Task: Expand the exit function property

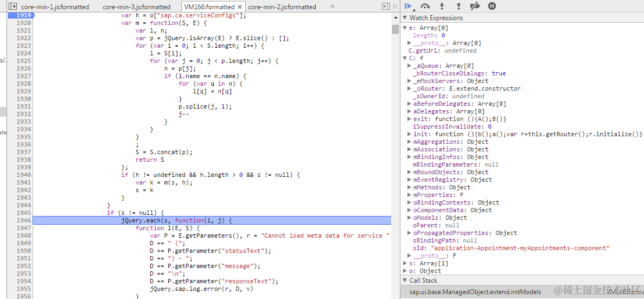Action: coord(410,119)
